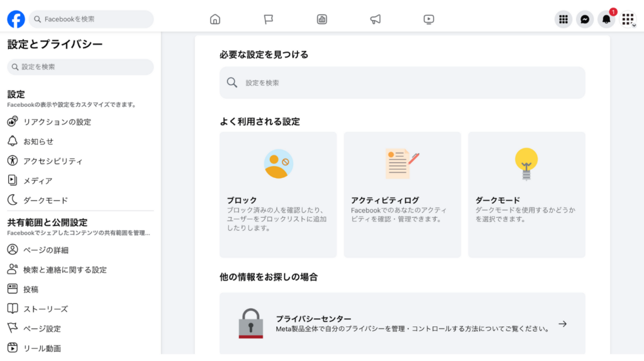Click the メディア icon

click(x=13, y=181)
